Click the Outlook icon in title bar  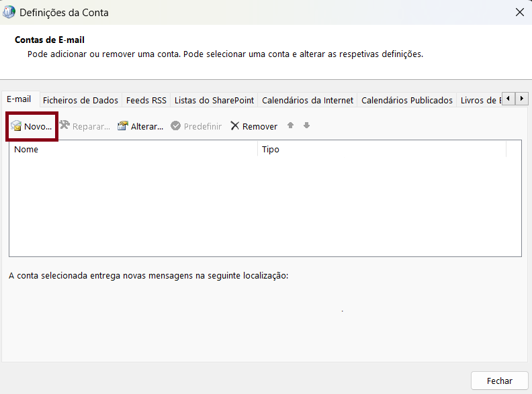click(x=9, y=12)
